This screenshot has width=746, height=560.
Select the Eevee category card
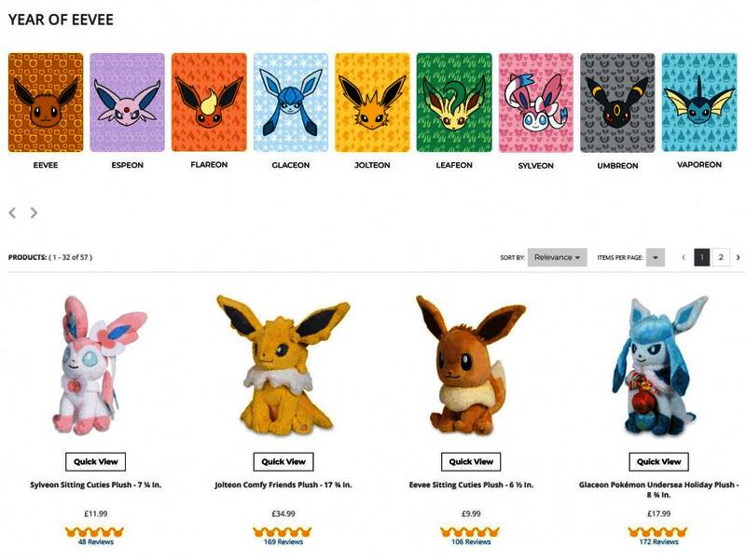click(x=46, y=102)
